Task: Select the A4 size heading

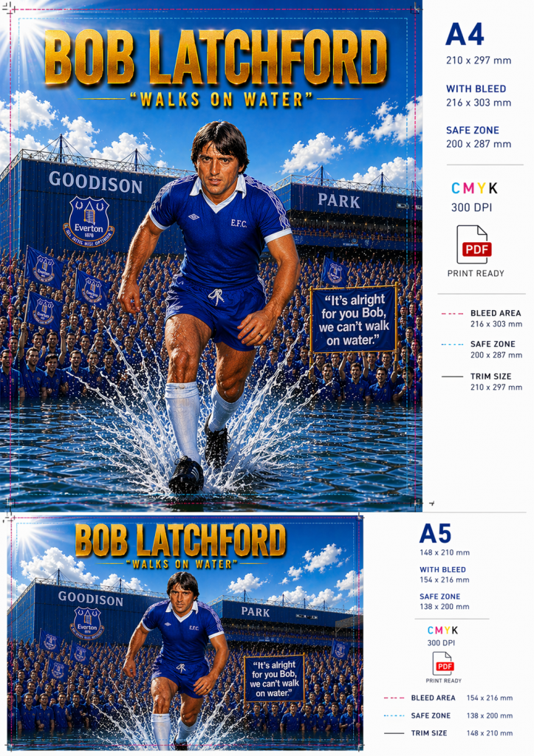Action: pos(464,35)
